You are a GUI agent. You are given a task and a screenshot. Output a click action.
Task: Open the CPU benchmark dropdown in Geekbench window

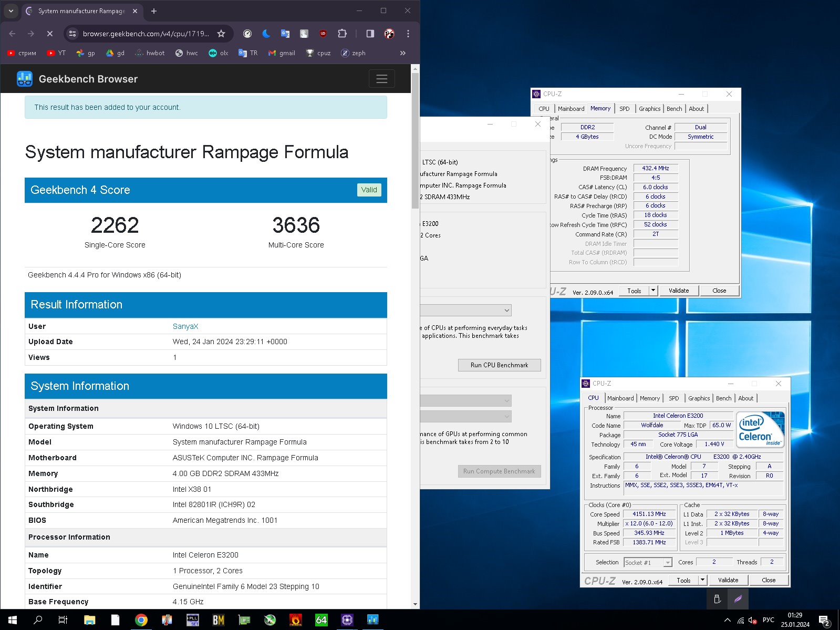coord(466,310)
